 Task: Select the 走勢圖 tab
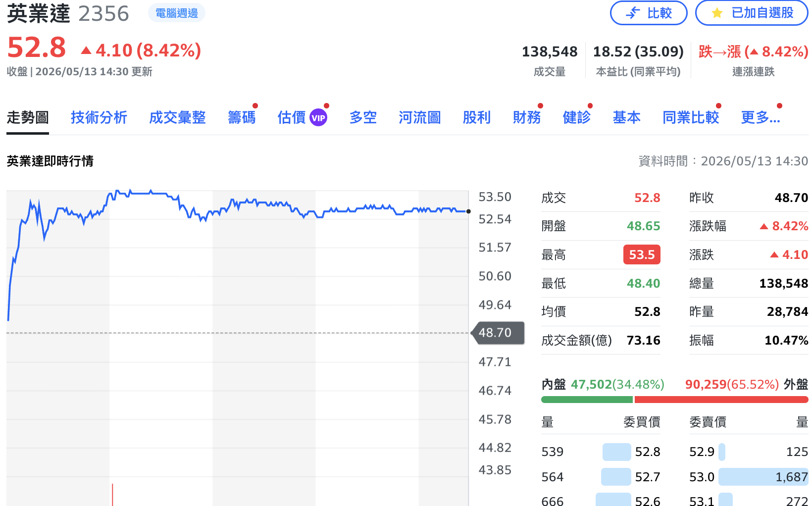pos(28,117)
